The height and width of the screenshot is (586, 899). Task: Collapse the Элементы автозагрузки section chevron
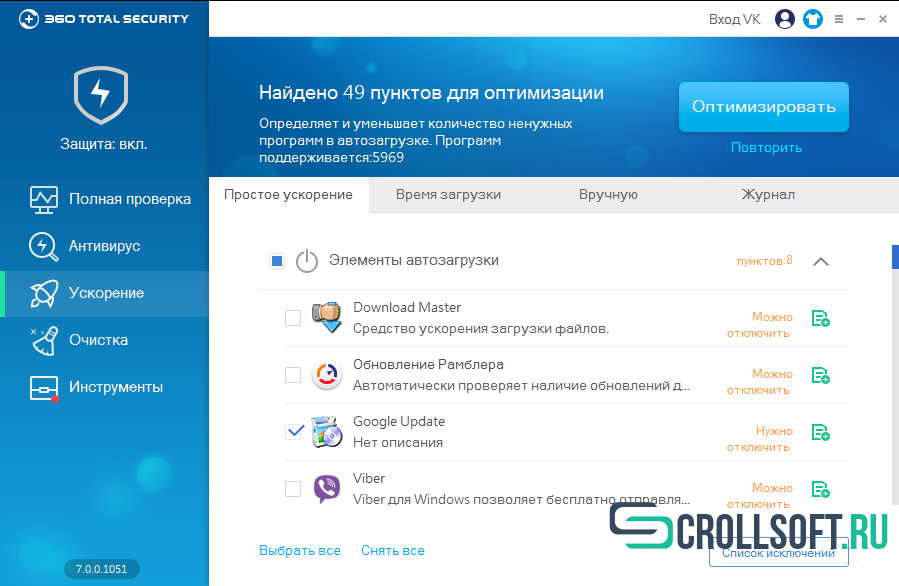coord(821,261)
